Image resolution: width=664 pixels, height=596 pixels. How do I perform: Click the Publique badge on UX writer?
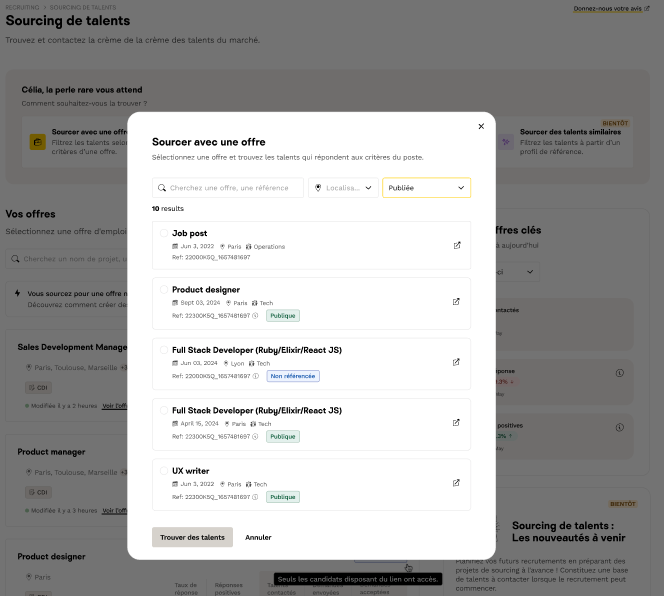283,497
